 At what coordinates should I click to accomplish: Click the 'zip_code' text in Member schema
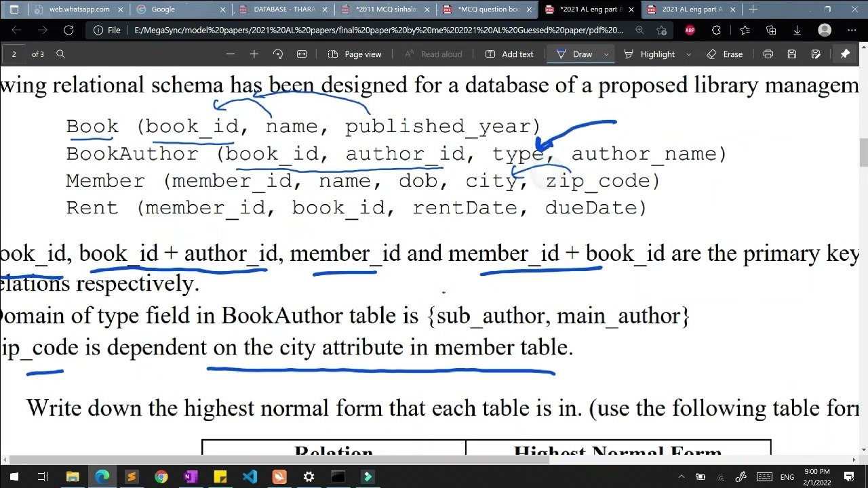click(x=598, y=181)
